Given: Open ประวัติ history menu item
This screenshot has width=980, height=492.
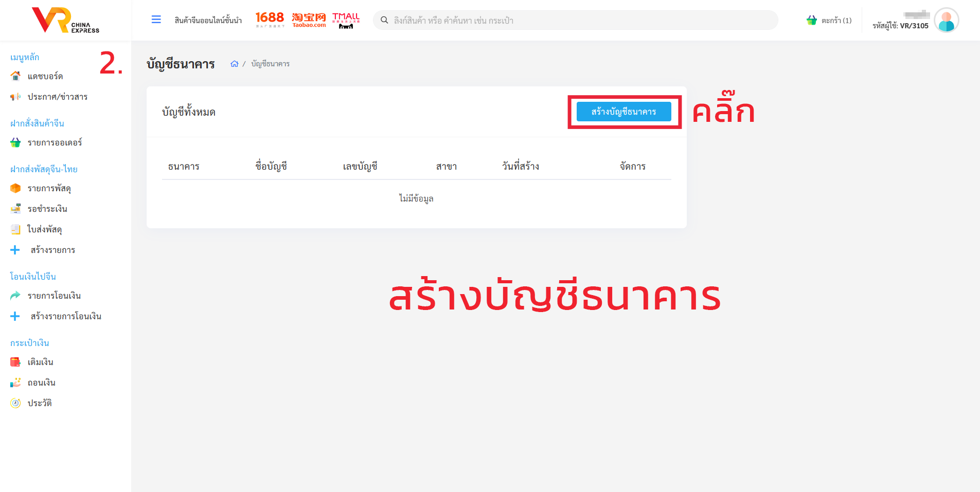Looking at the screenshot, I should pyautogui.click(x=40, y=403).
